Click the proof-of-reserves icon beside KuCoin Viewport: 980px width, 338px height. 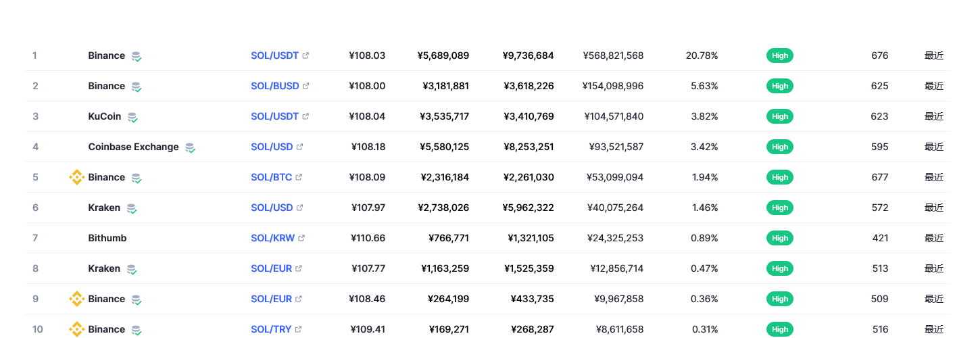[132, 117]
